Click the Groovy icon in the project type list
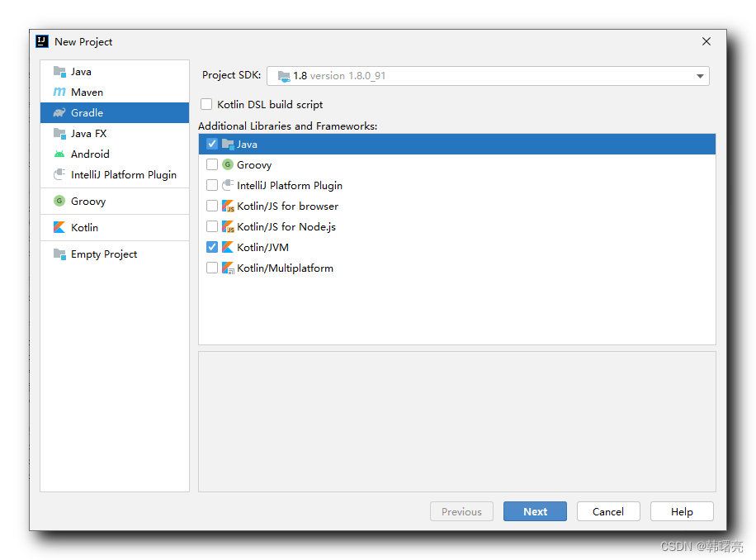The width and height of the screenshot is (756, 560). coord(59,201)
